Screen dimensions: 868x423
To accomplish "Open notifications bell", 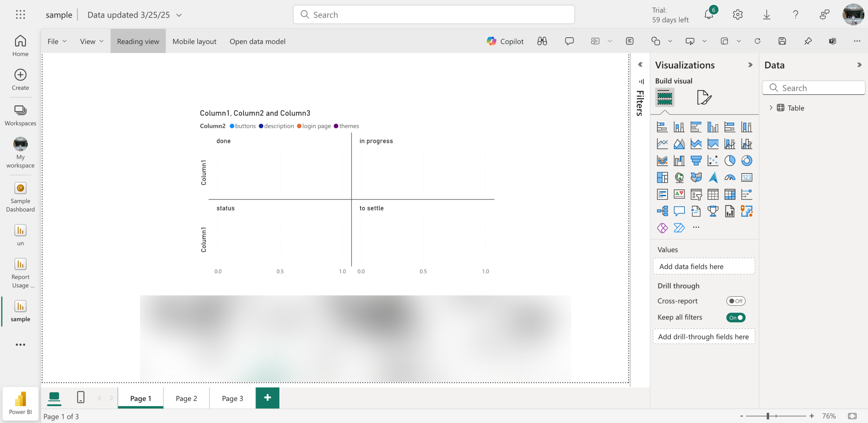I will pyautogui.click(x=709, y=15).
